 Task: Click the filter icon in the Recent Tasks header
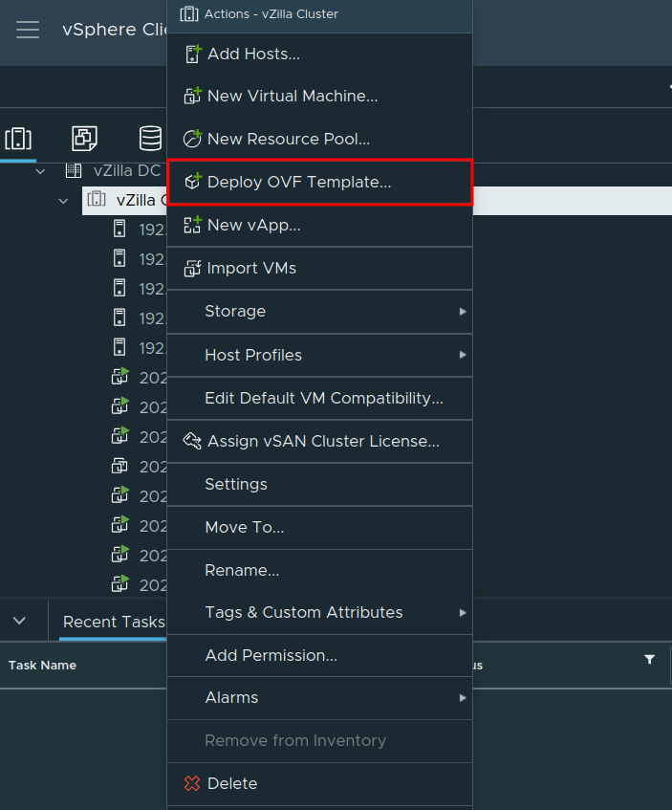650,659
